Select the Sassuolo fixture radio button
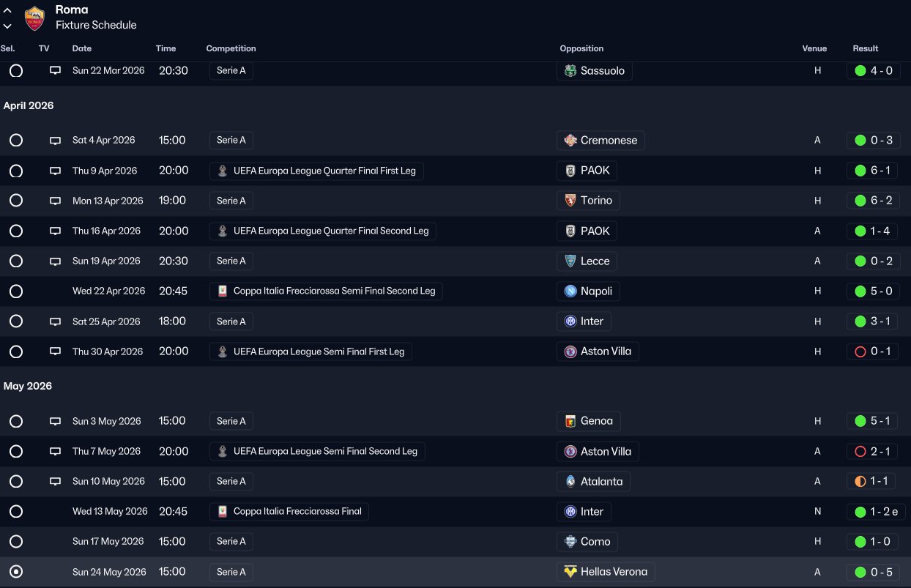 [x=16, y=71]
